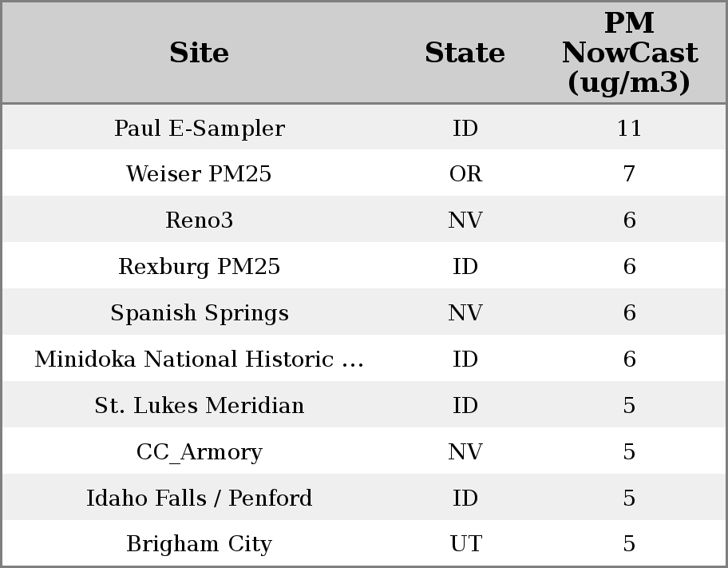Click NV state cell for Reno3
The width and height of the screenshot is (728, 568).
pyautogui.click(x=465, y=220)
